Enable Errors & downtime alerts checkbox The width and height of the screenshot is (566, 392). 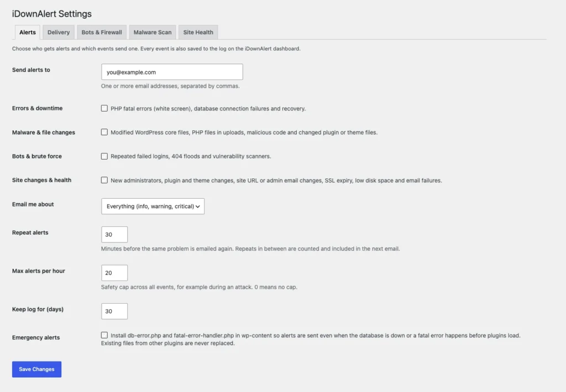click(104, 108)
